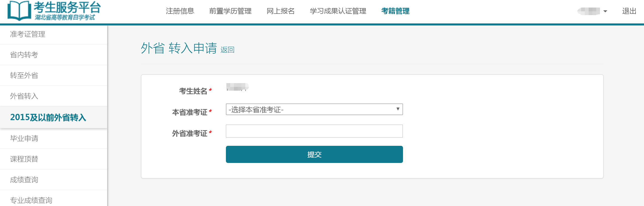This screenshot has height=206, width=644.
Task: Go to 课程顶替 in the sidebar
Action: 24,159
